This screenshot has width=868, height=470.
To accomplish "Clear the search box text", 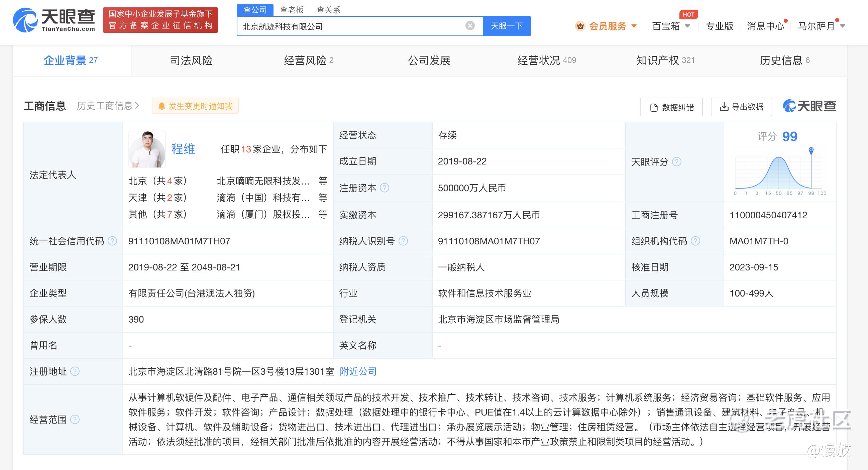I will click(470, 26).
